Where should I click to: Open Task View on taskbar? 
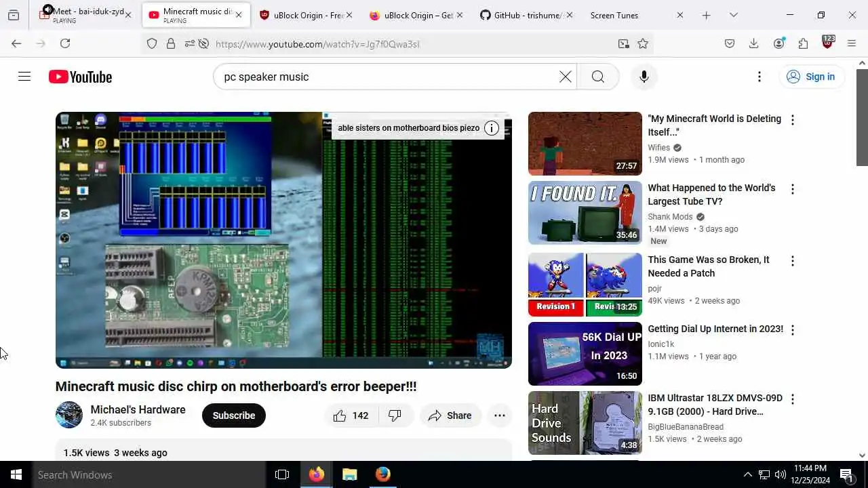tap(282, 474)
